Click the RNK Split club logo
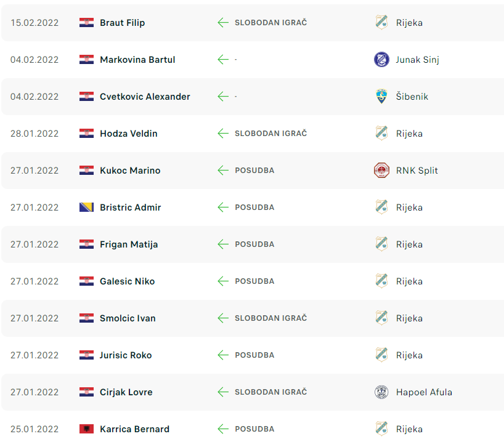 (x=381, y=171)
